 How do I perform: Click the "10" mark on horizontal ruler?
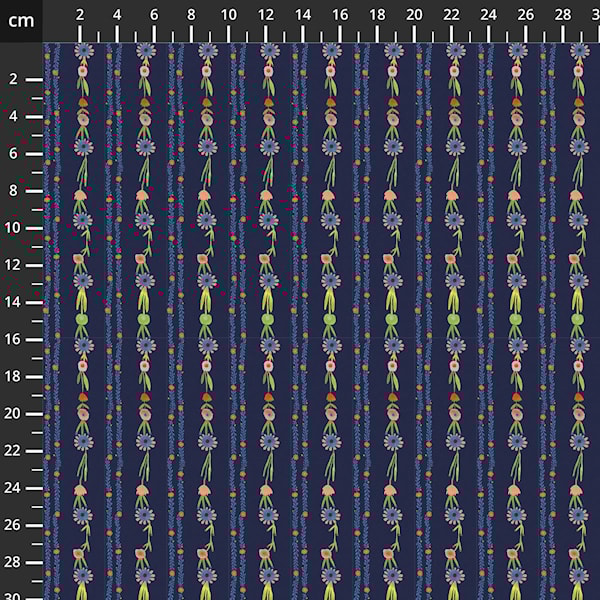coord(228,15)
